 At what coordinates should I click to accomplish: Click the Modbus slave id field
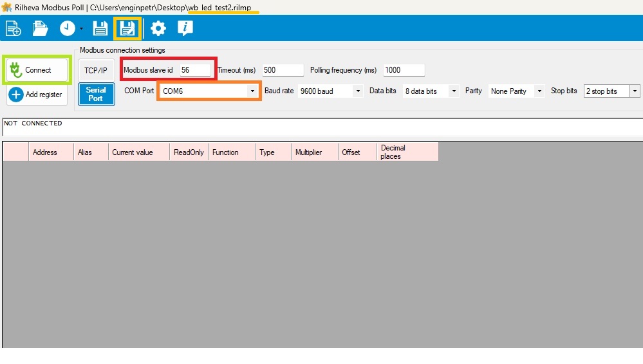pyautogui.click(x=194, y=70)
